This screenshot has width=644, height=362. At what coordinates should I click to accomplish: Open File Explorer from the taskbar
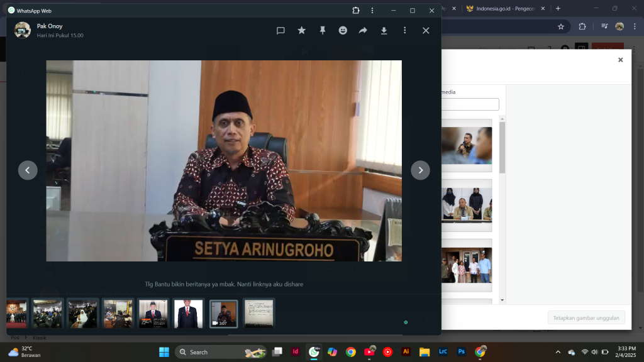point(425,352)
